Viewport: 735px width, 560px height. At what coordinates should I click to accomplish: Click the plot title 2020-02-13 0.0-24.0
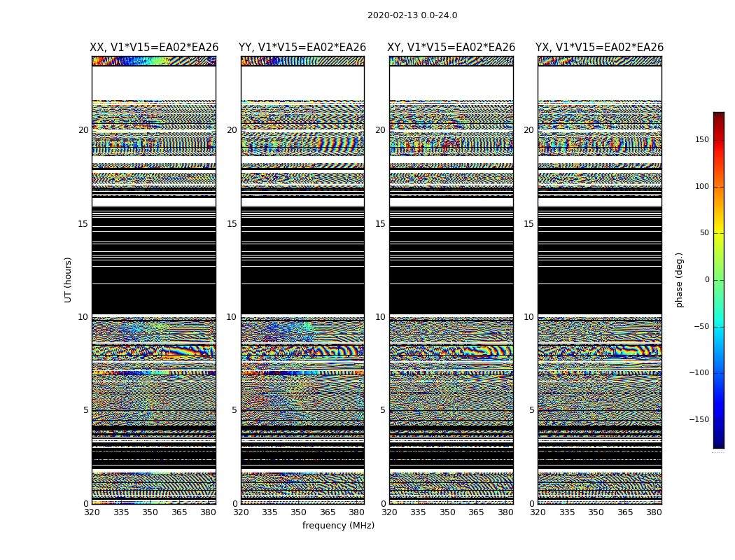point(412,15)
